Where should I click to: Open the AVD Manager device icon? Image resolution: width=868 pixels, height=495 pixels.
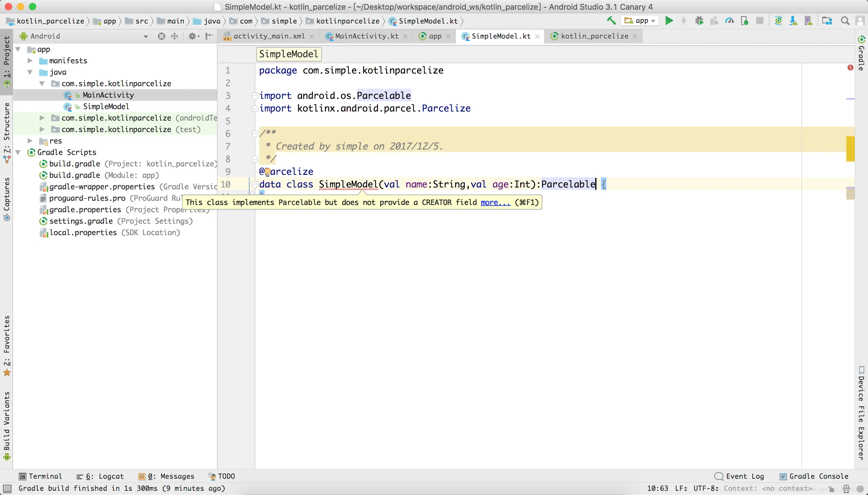coord(809,21)
